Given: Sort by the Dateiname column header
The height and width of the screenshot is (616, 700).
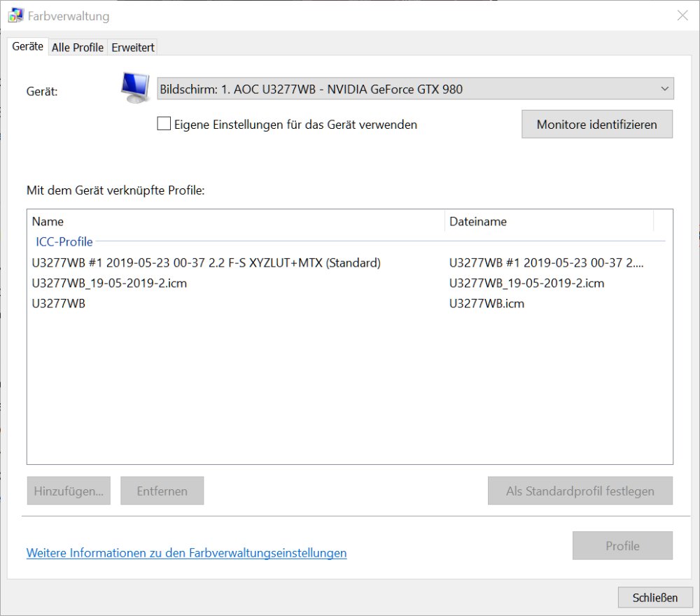Looking at the screenshot, I should [478, 221].
